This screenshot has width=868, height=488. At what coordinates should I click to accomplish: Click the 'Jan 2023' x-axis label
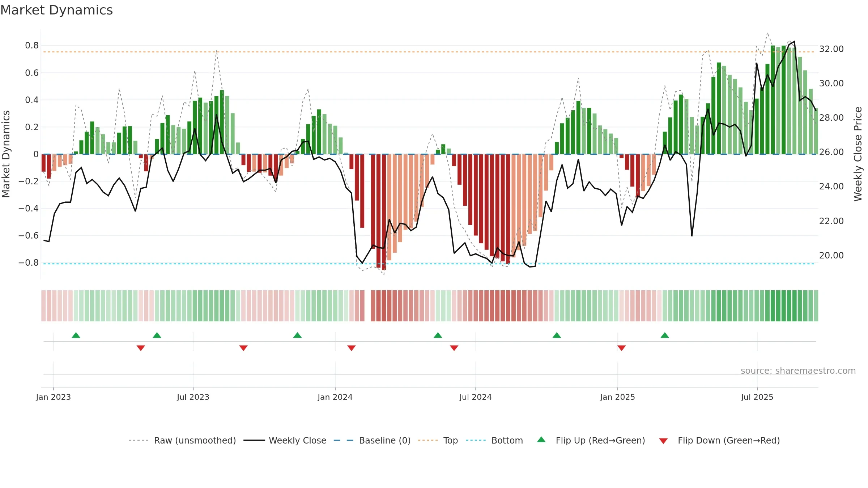point(54,397)
